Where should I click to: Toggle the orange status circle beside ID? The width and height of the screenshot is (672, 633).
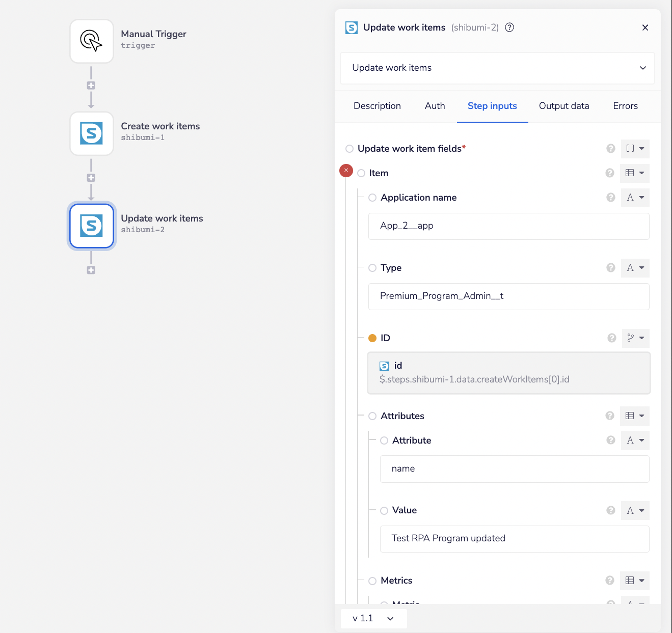(372, 338)
